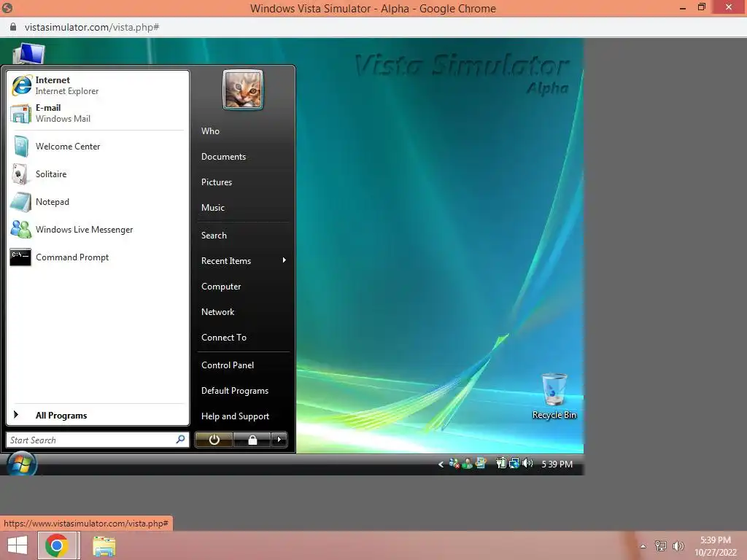Select Connect To
This screenshot has height=560, width=747.
tap(224, 337)
